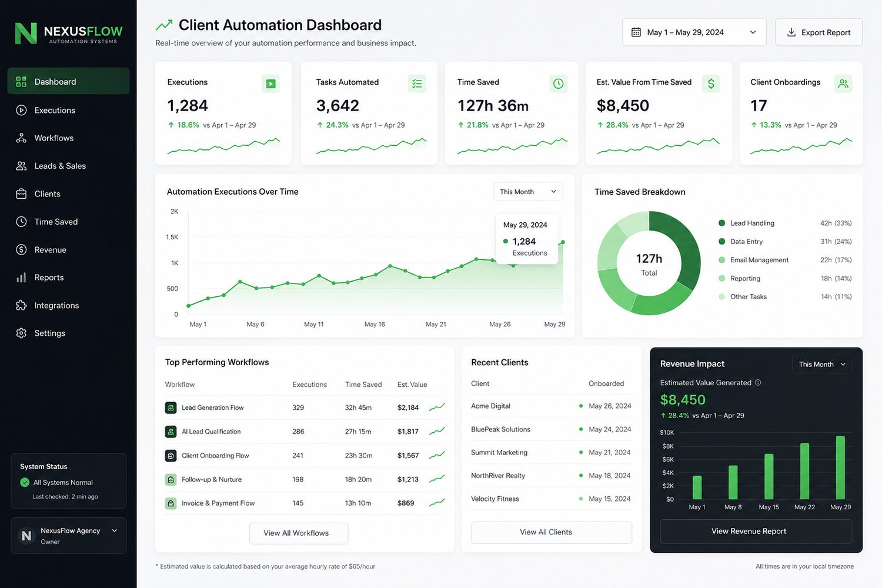
Task: Expand the This Month chart filter dropdown
Action: coord(528,192)
